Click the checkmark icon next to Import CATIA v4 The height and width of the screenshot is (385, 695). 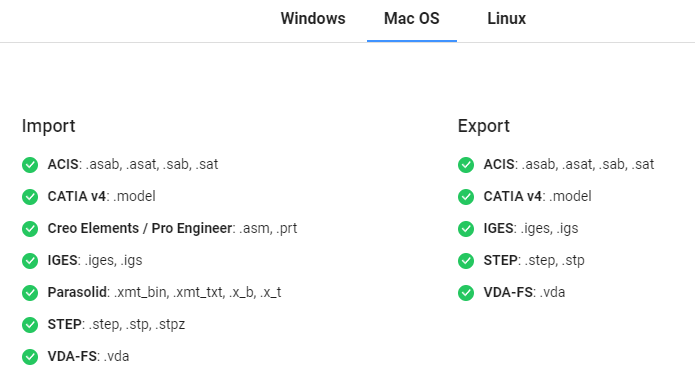pyautogui.click(x=30, y=197)
